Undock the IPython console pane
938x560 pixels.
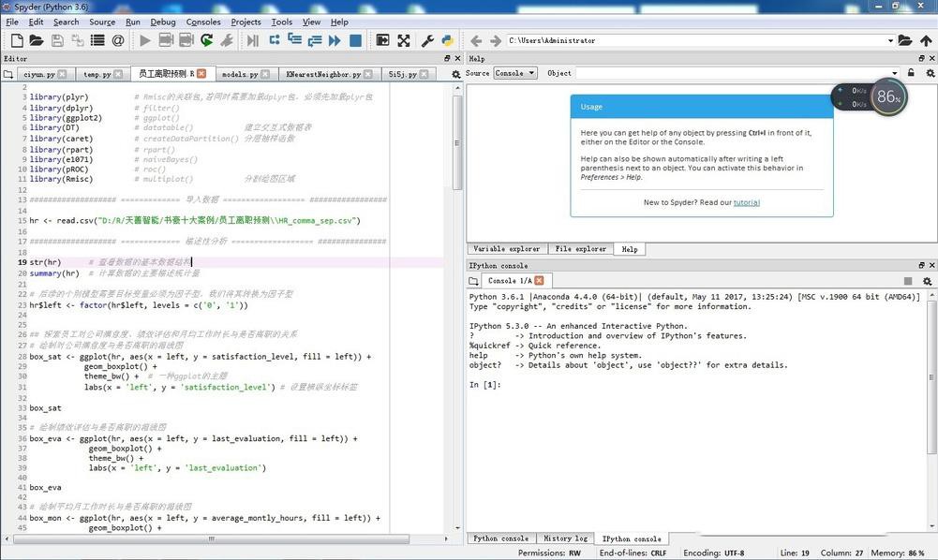(922, 265)
